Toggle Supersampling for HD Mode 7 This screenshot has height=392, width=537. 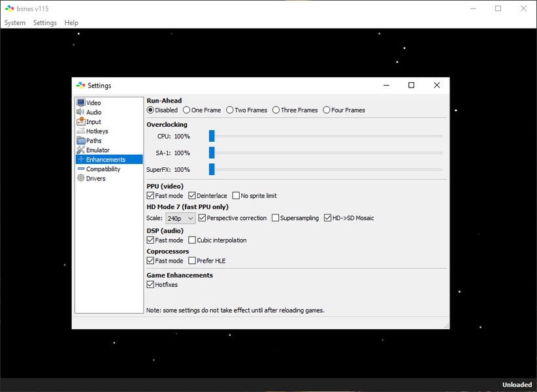(x=276, y=218)
